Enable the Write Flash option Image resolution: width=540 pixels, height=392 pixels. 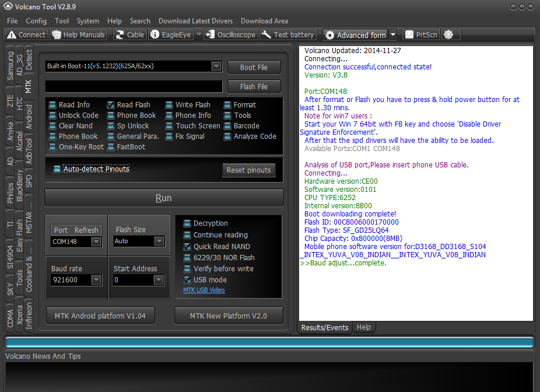tap(169, 105)
